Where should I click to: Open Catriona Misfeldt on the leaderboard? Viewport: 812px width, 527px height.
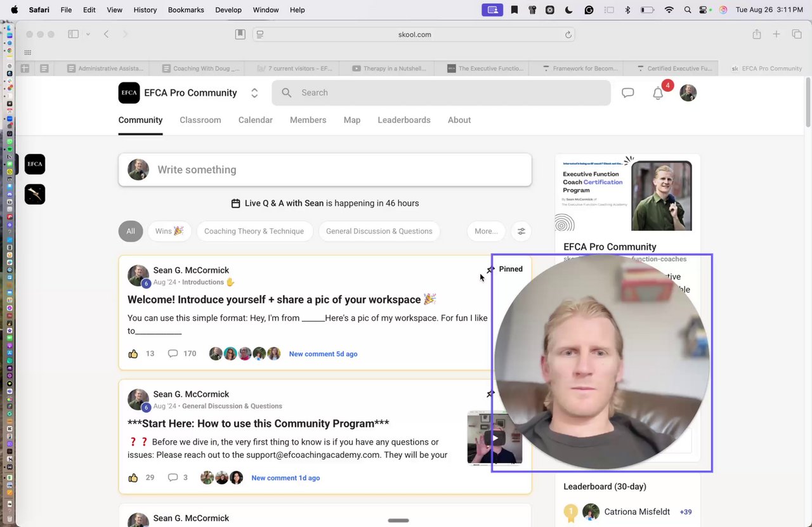click(x=637, y=512)
